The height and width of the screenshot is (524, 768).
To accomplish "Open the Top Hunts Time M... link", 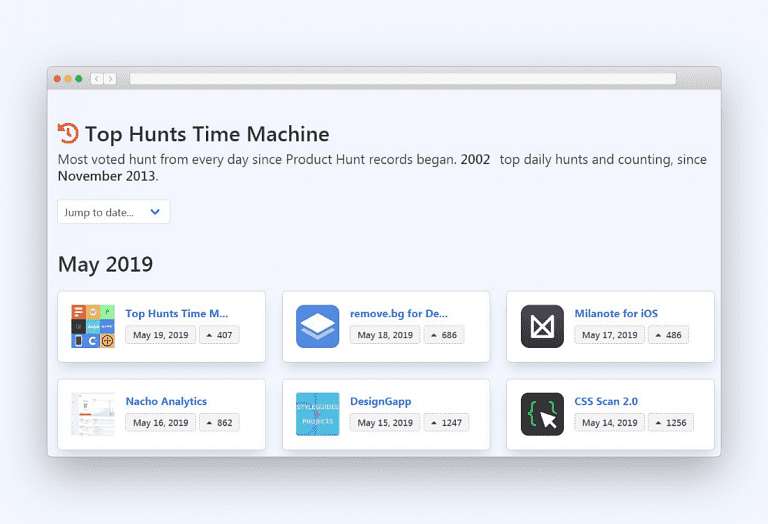I will coord(177,314).
